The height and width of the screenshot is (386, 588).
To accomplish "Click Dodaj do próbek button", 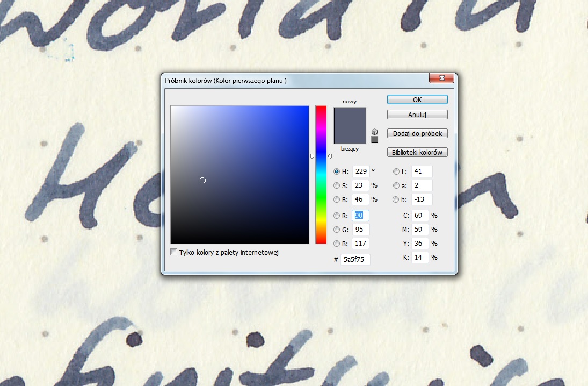I will [x=417, y=133].
